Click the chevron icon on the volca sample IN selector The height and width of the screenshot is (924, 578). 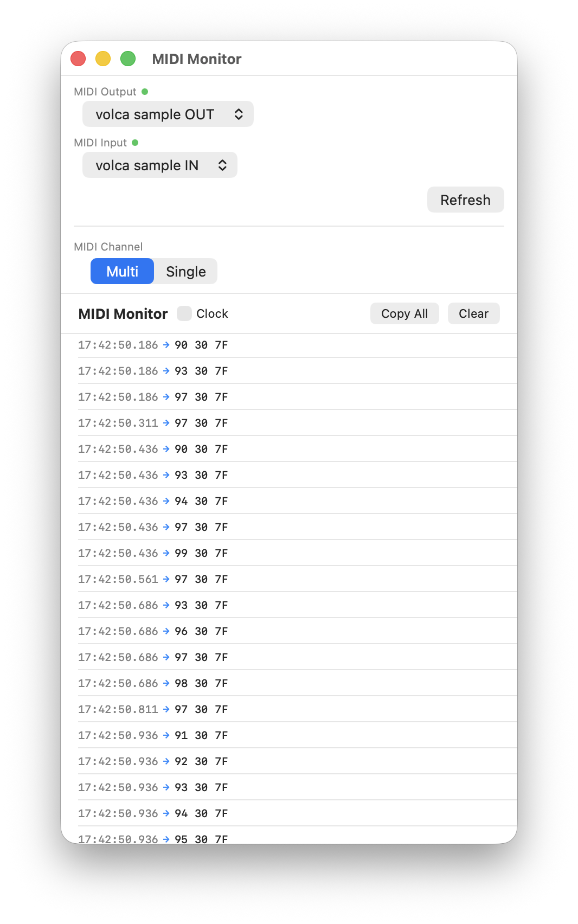(x=223, y=165)
